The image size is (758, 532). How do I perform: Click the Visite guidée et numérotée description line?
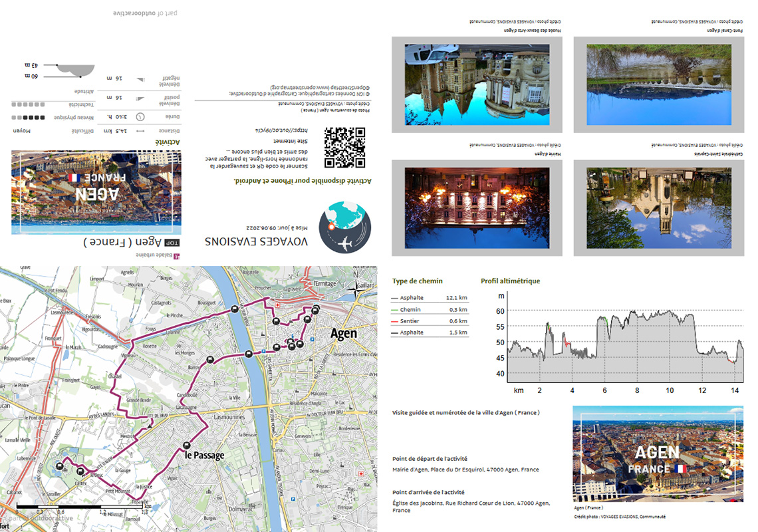(466, 412)
